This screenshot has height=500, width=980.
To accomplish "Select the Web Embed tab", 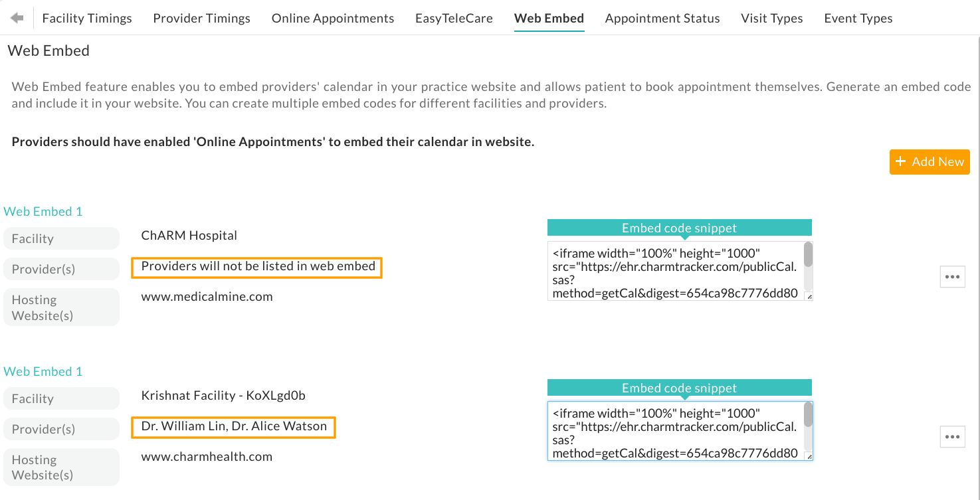I will [549, 19].
